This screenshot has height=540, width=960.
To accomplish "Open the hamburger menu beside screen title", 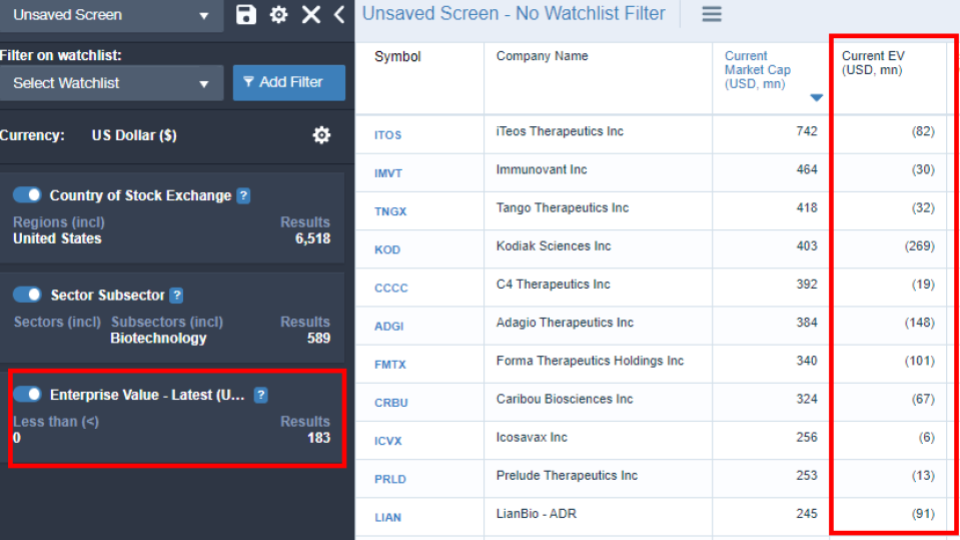I will 711,14.
